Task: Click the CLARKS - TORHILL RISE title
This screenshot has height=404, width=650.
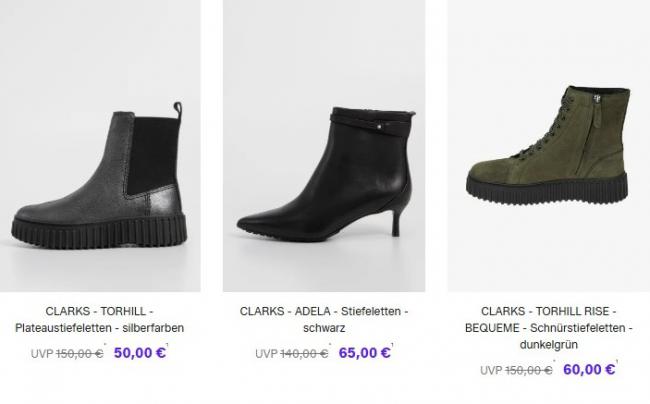Action: 548,311
